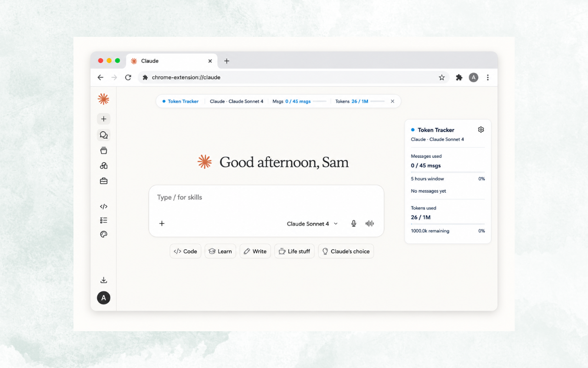Click "0 / 45 msgs" in the side panel
Viewport: 588px width, 368px height.
point(426,166)
